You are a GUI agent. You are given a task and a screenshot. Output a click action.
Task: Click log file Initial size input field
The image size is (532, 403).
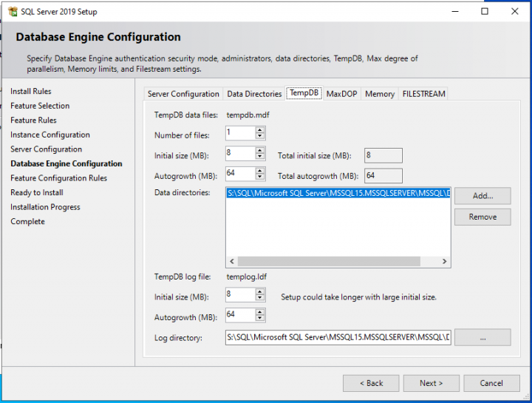click(x=241, y=295)
